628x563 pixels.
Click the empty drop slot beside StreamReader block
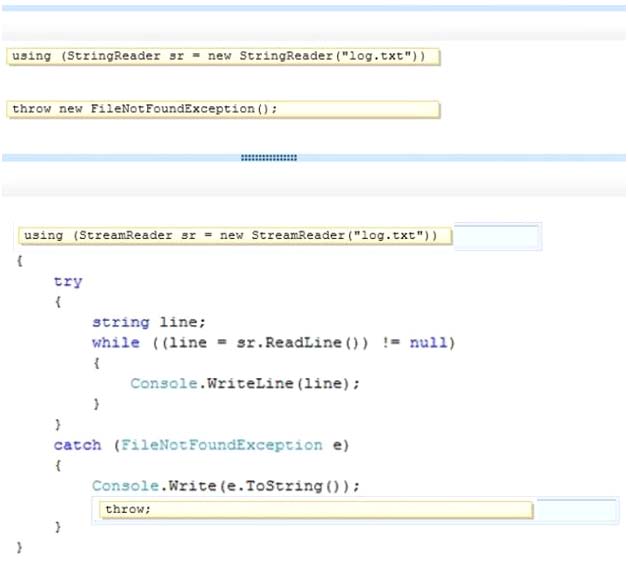(x=497, y=237)
